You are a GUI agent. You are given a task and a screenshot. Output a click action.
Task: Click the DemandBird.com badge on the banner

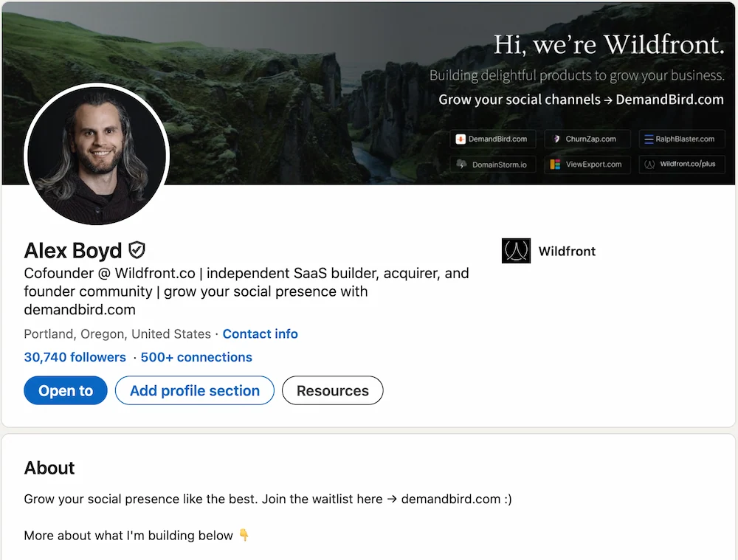coord(492,139)
